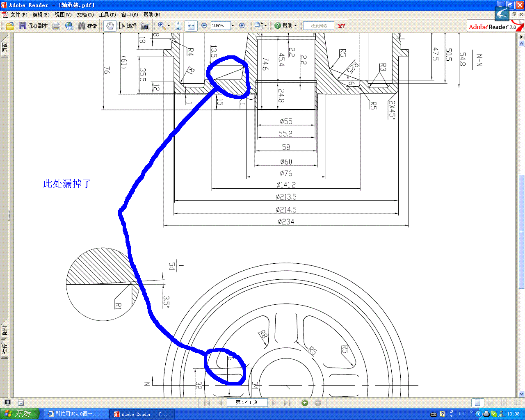Open the 文档 (Document) menu
Screen dimensions: 525x420
coord(85,15)
